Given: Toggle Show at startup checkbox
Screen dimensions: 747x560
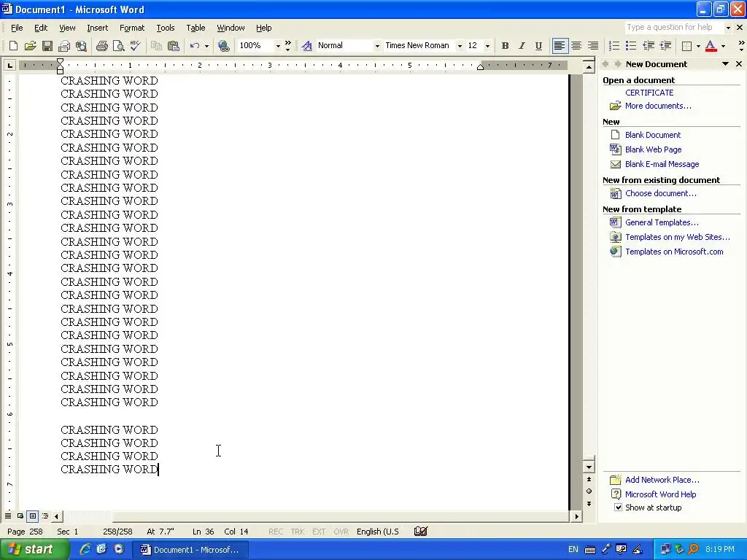Looking at the screenshot, I should [619, 507].
